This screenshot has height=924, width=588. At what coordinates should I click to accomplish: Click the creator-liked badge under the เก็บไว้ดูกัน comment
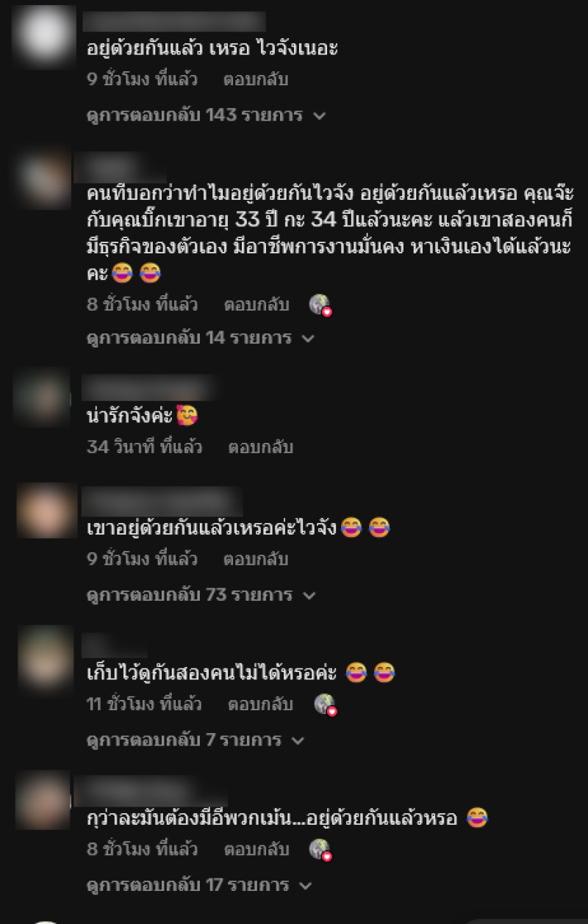pos(325,705)
